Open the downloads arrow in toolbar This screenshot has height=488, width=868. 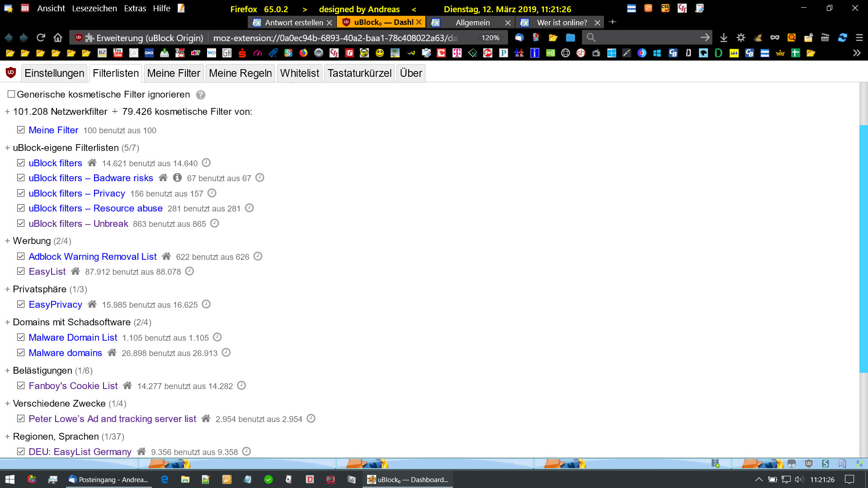coord(723,38)
